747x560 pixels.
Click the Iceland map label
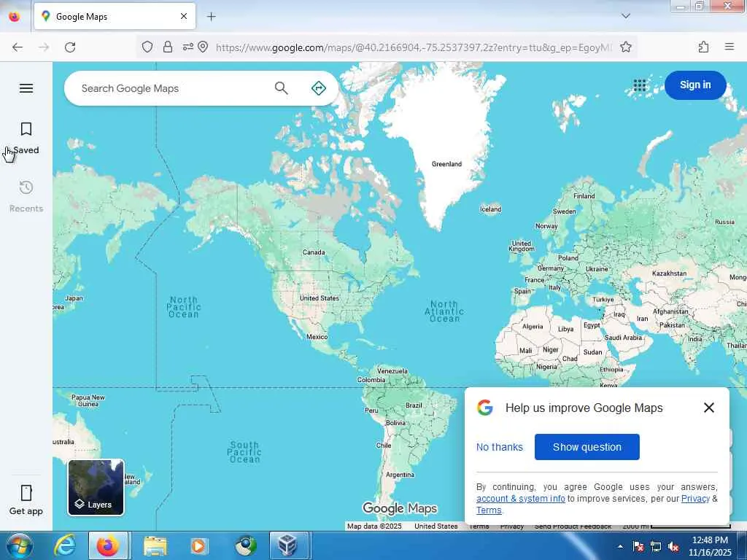[x=491, y=209]
